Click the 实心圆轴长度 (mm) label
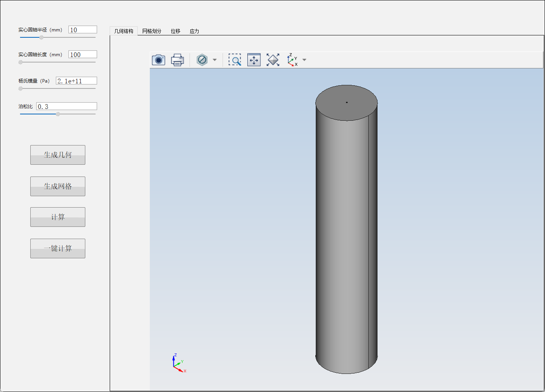545x392 pixels. [x=40, y=55]
